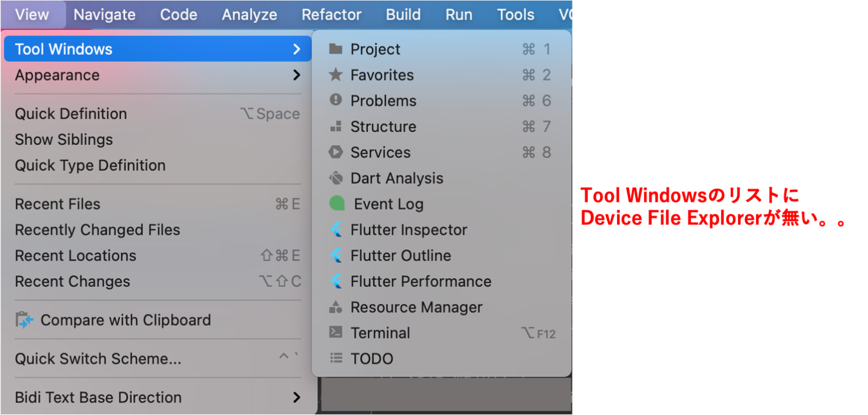Open the Project tool window
This screenshot has width=868, height=415.
pyautogui.click(x=376, y=49)
